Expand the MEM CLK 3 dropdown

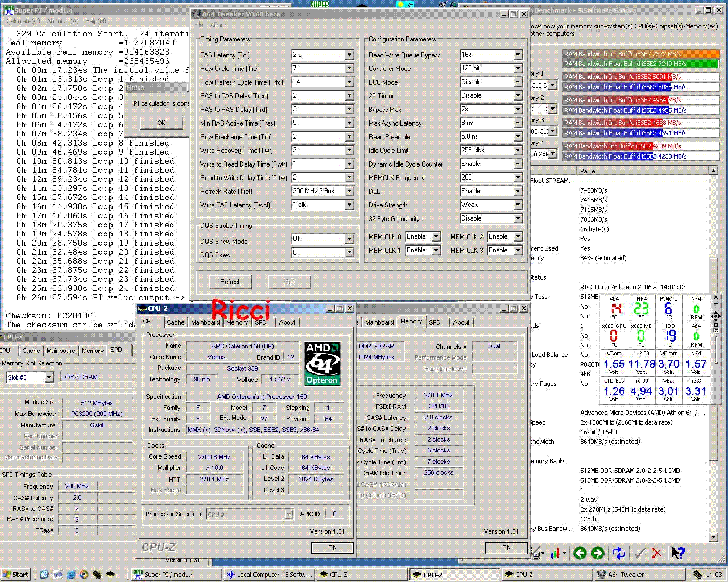tap(518, 250)
